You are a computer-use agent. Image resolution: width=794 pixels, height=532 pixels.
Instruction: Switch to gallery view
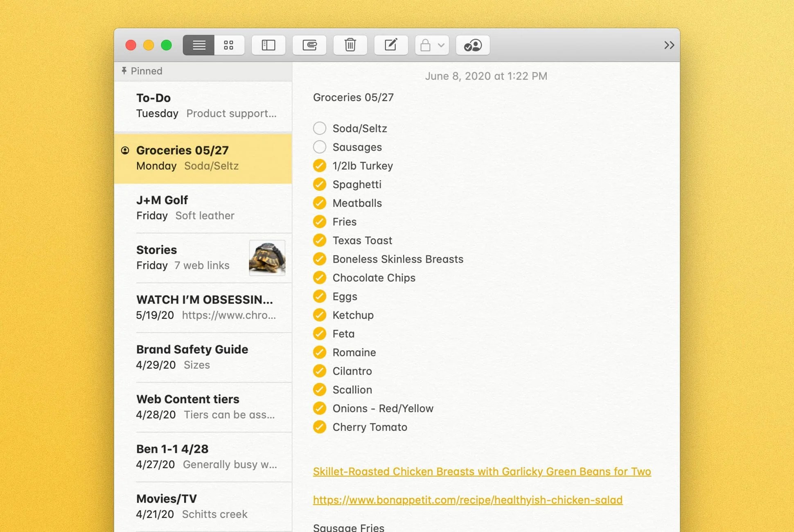coord(229,45)
